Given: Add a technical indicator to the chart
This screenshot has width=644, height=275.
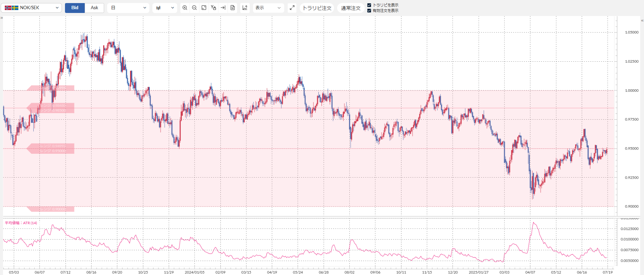Looking at the screenshot, I should click(x=245, y=8).
